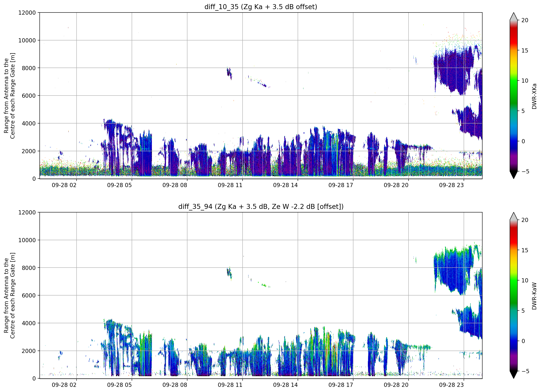This screenshot has width=541, height=392.
Task: Click the bottom plot 09-28 14 time label
Action: tap(286, 385)
